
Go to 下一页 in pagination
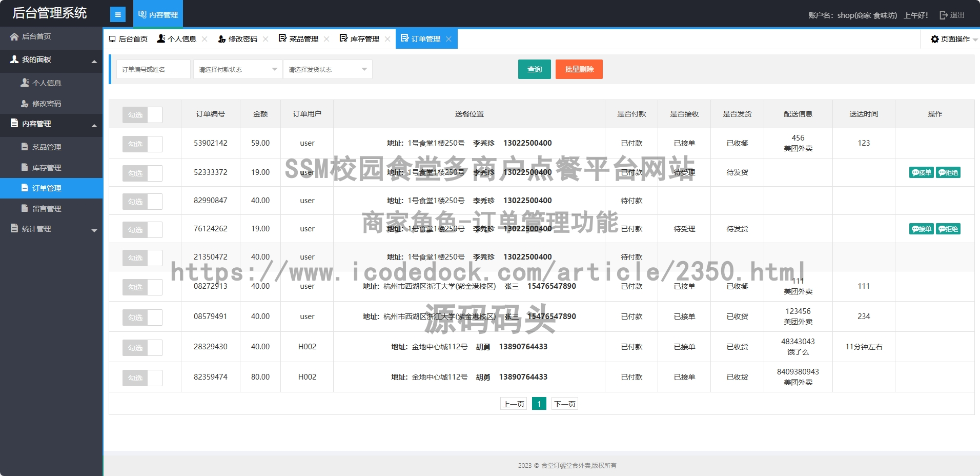coord(565,404)
